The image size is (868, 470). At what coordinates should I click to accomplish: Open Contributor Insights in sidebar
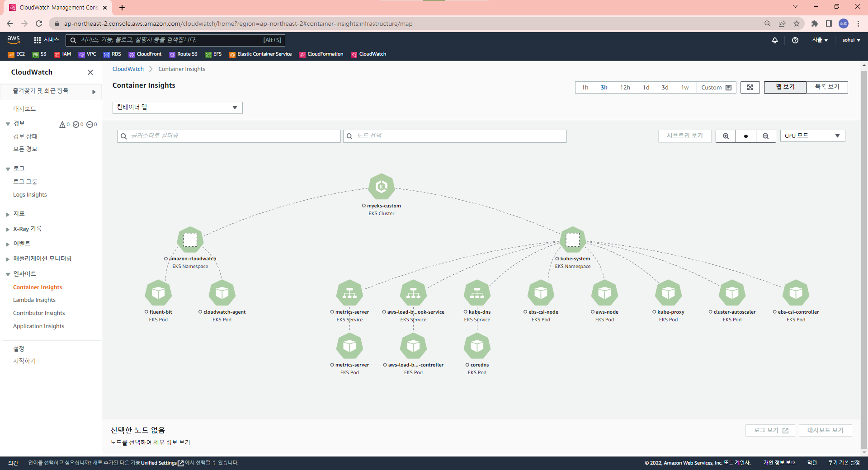click(39, 313)
